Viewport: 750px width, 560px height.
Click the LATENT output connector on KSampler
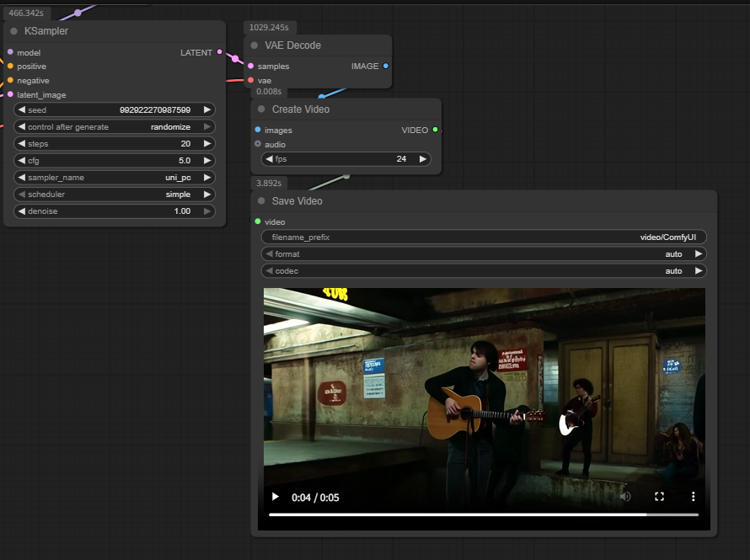click(220, 52)
